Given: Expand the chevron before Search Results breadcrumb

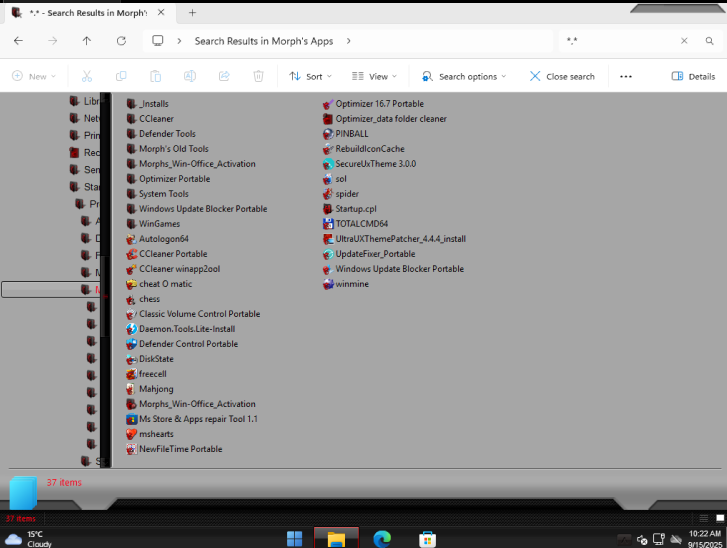Looking at the screenshot, I should coord(179,41).
